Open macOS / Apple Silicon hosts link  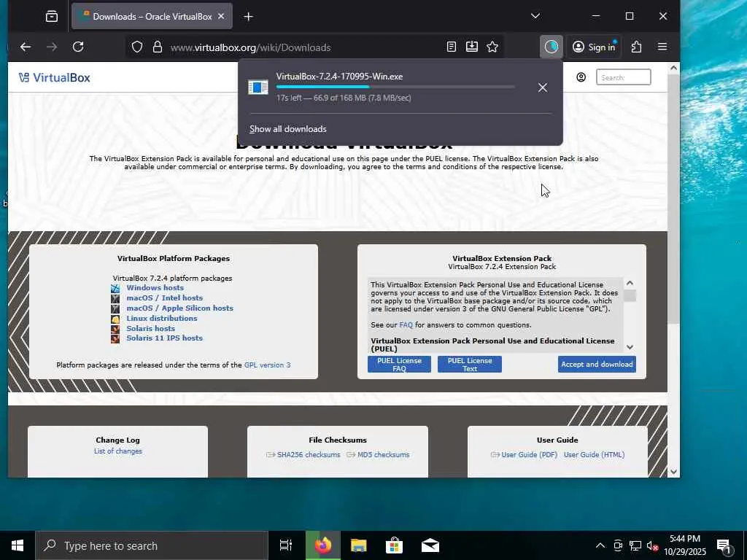179,308
